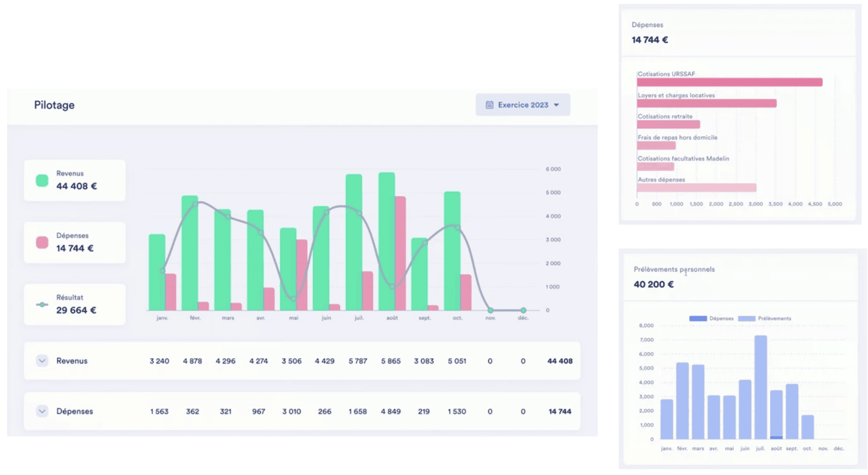The width and height of the screenshot is (868, 475).
Task: Click the Autres dépenses bar
Action: (x=697, y=188)
